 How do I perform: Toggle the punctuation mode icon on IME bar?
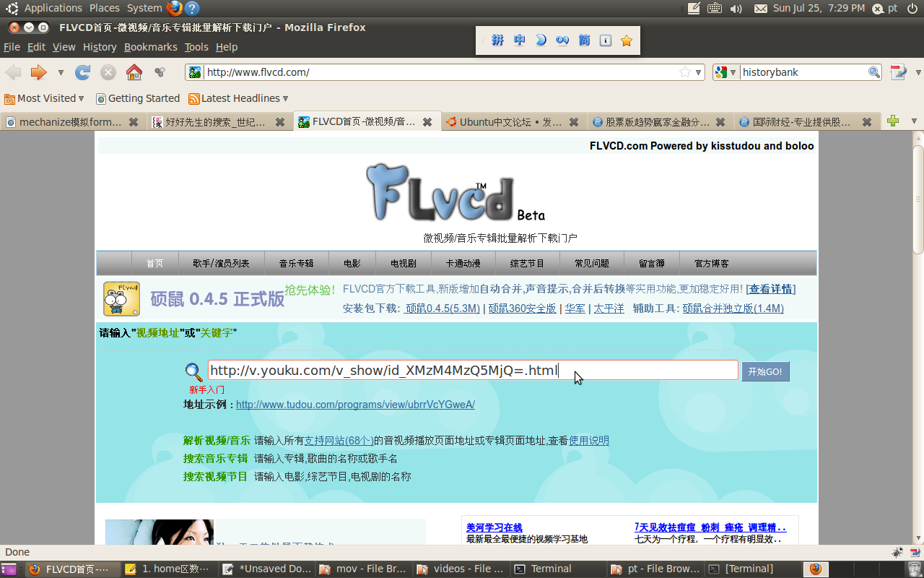click(x=562, y=40)
